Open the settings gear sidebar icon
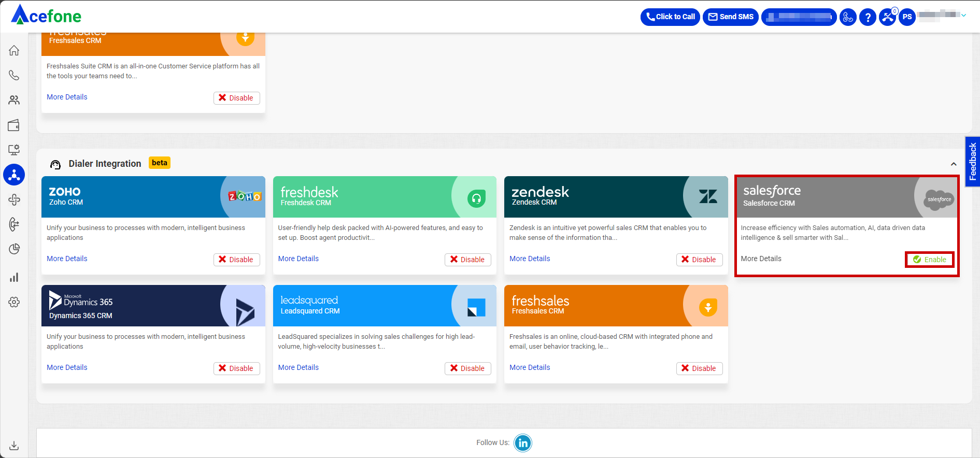The width and height of the screenshot is (980, 458). tap(14, 302)
